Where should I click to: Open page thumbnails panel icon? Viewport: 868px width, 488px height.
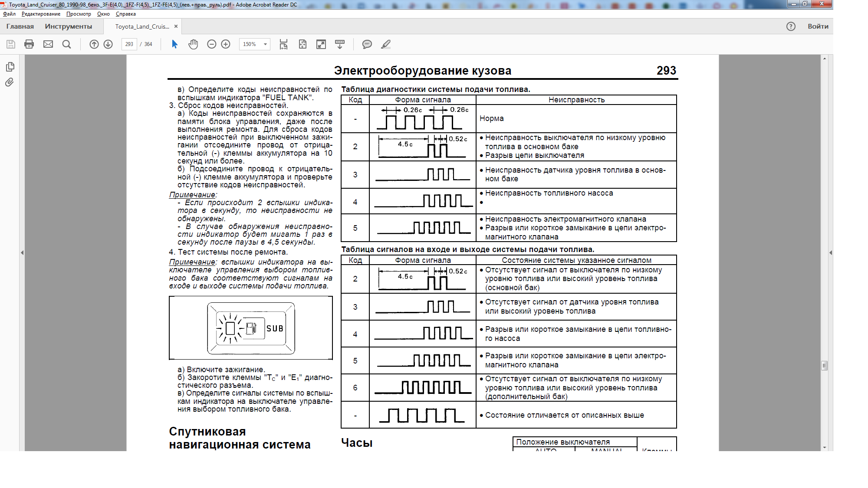click(x=10, y=67)
